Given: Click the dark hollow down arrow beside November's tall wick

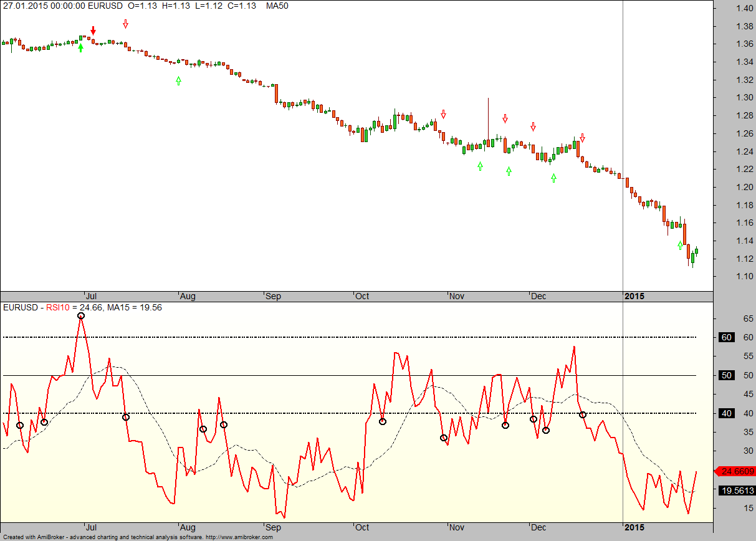Looking at the screenshot, I should [505, 118].
